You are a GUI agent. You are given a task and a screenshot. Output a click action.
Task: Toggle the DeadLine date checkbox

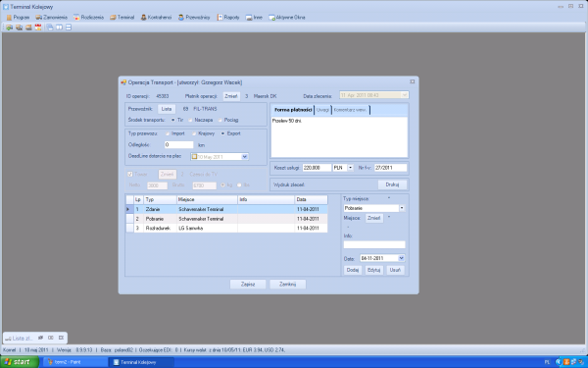[194, 157]
